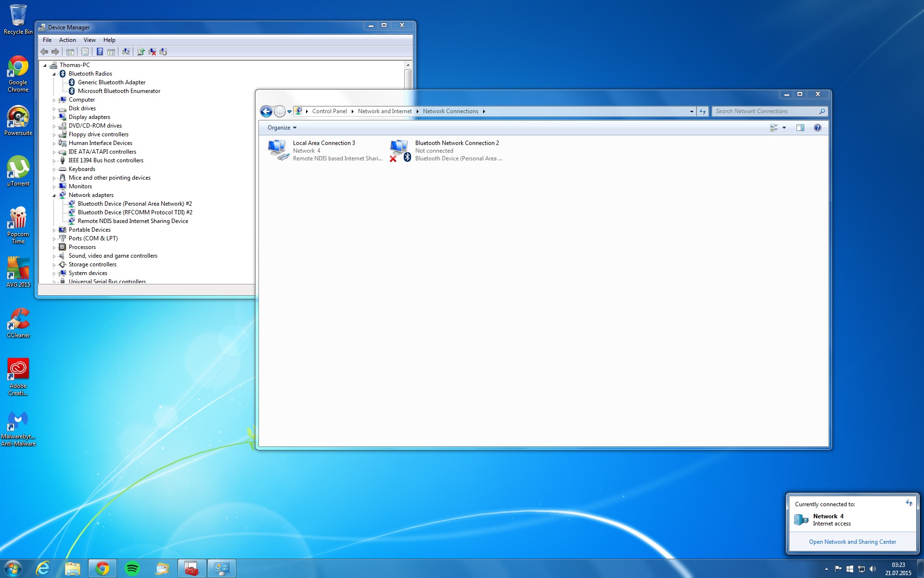Click the Back arrow in Device Manager toolbar

tap(44, 52)
